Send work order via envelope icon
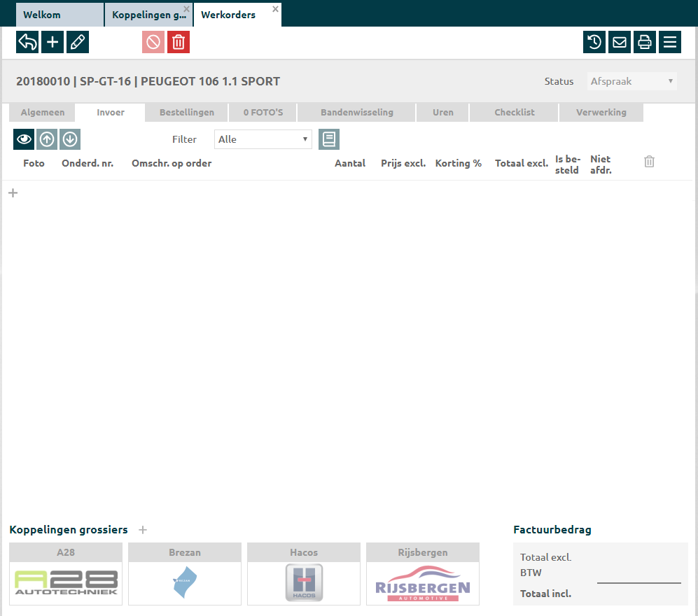 pyautogui.click(x=620, y=42)
